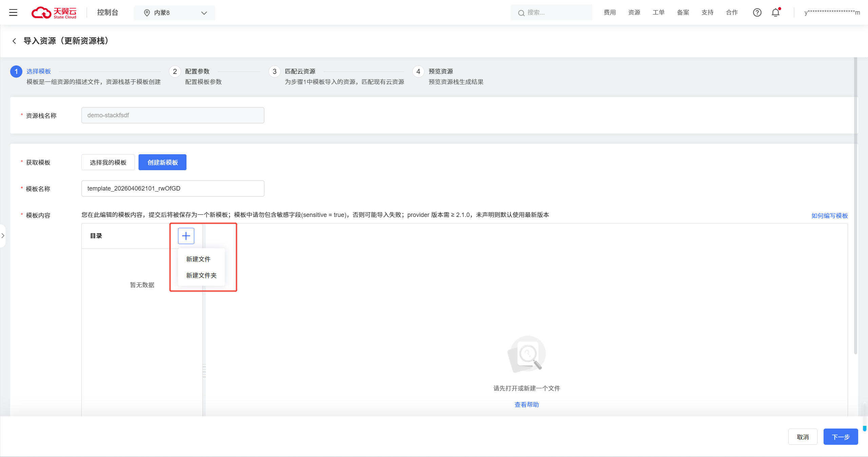Click the 取消 button
The width and height of the screenshot is (868, 457).
(x=803, y=437)
